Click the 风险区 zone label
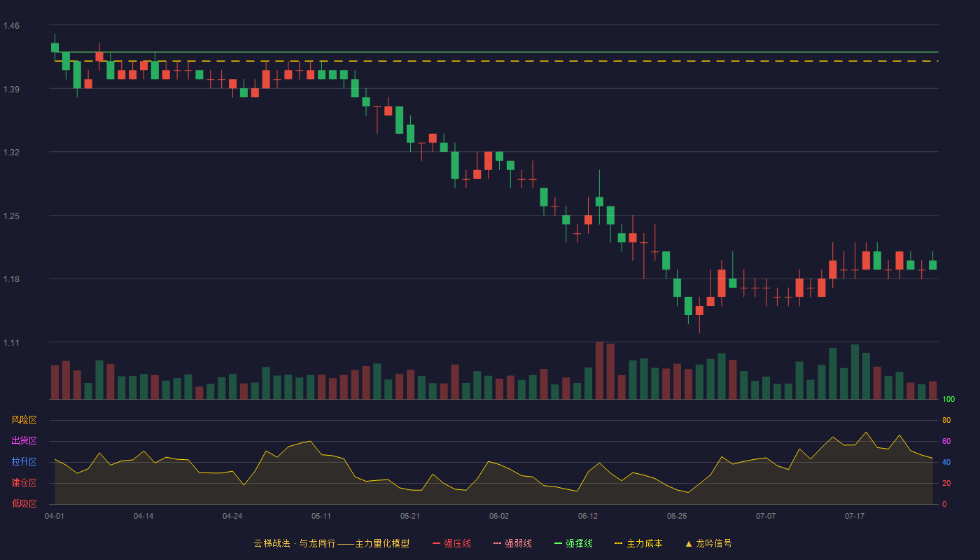Viewport: 980px width, 560px height. point(24,420)
